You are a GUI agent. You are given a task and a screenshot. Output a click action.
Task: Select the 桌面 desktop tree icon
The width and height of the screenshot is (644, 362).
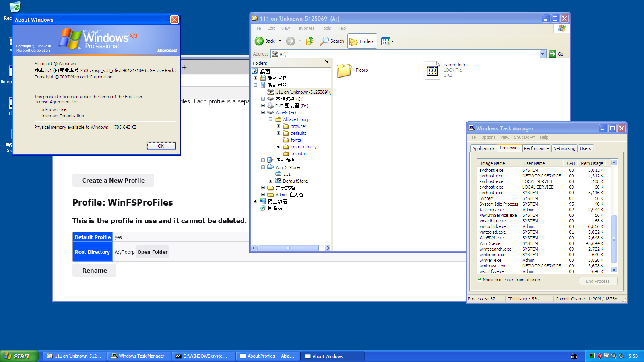[255, 71]
